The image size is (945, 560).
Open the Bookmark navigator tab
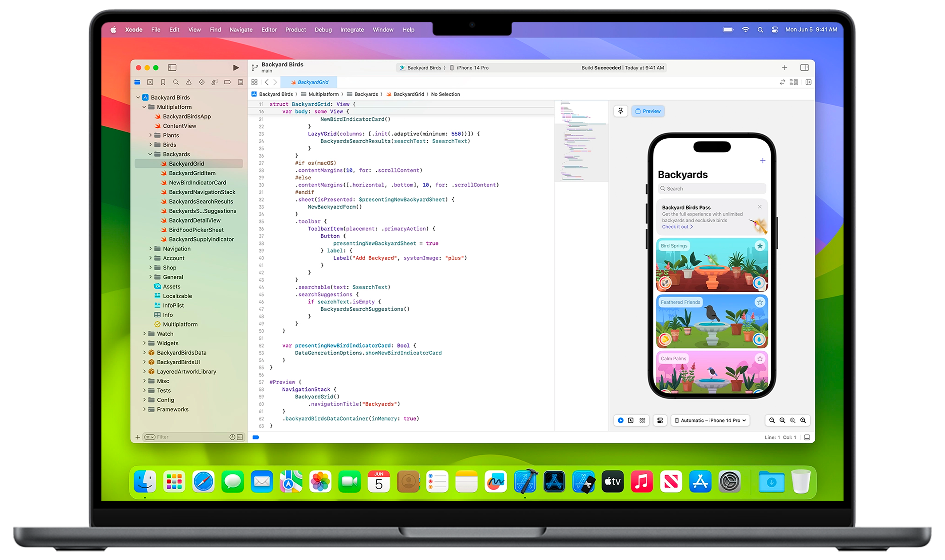pos(163,82)
